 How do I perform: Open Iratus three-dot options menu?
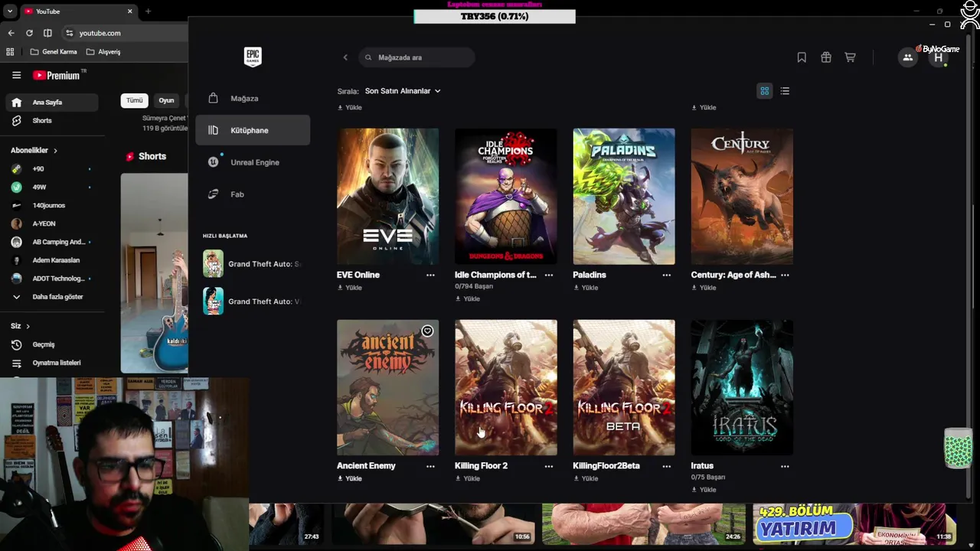click(785, 466)
